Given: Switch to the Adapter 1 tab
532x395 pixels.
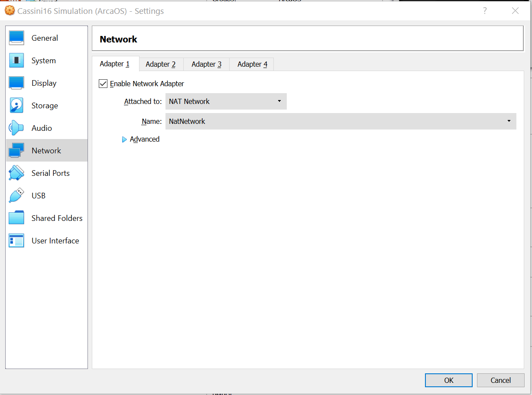Looking at the screenshot, I should 115,64.
